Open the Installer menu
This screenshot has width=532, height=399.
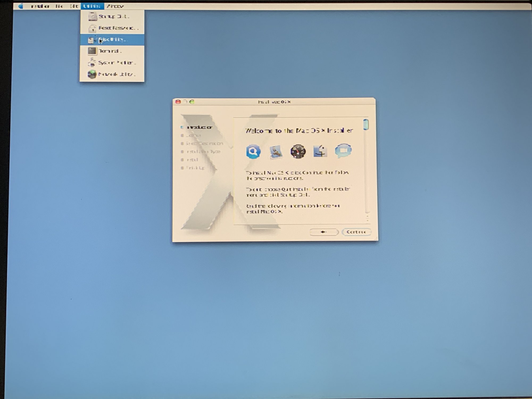(x=40, y=6)
